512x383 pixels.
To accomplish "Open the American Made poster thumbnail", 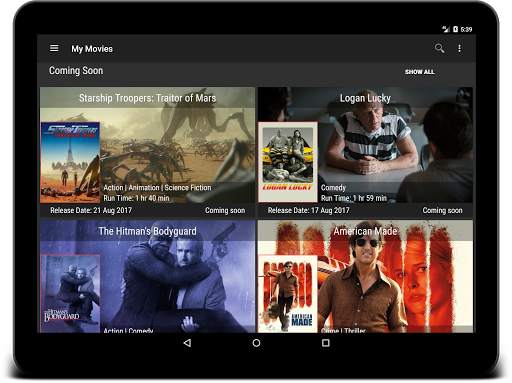I will pyautogui.click(x=288, y=294).
